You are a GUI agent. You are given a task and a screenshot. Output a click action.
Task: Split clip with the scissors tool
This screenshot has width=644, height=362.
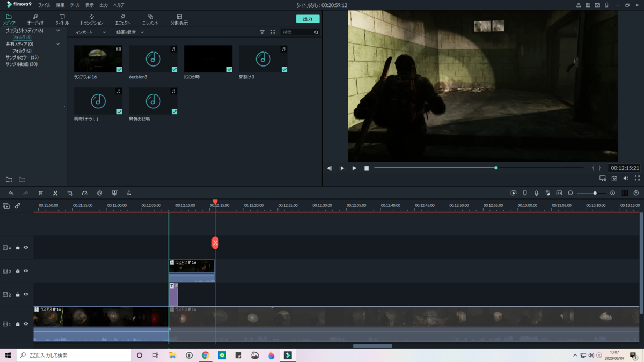(55, 193)
